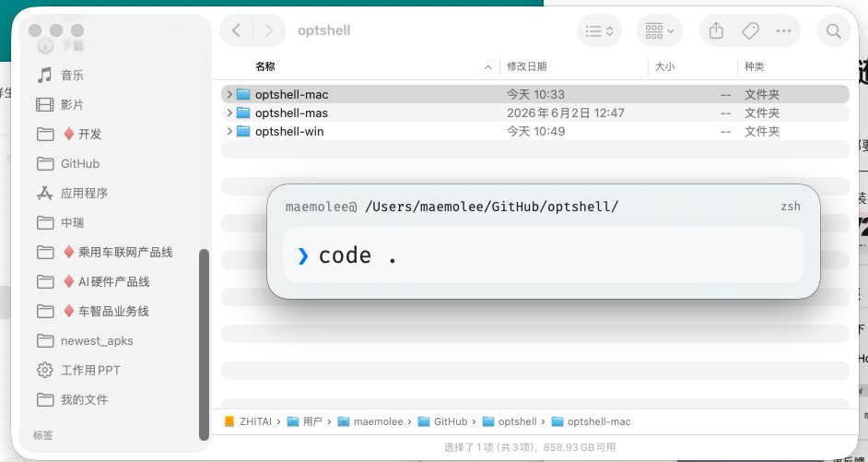Open 影片 in the sidebar
The image size is (868, 462).
pyautogui.click(x=72, y=105)
